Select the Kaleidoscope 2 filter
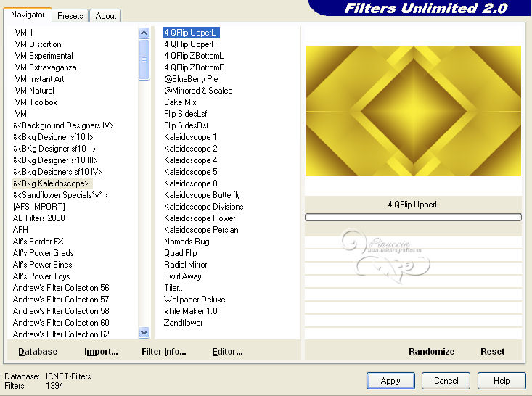The height and width of the screenshot is (396, 532). [191, 149]
